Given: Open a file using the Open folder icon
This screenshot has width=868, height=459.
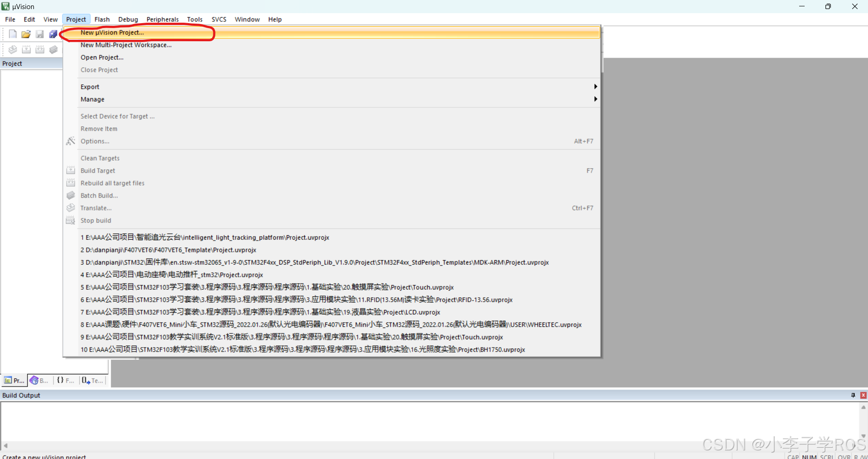Looking at the screenshot, I should [x=26, y=34].
